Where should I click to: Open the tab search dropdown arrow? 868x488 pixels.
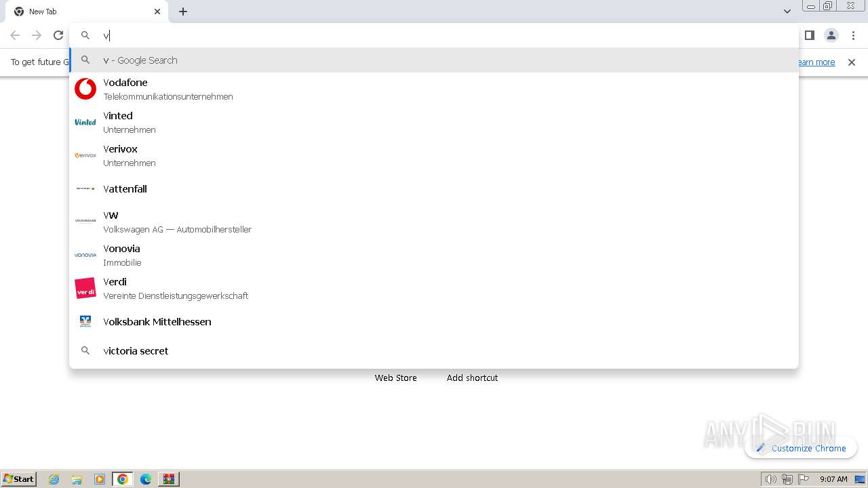(x=787, y=12)
